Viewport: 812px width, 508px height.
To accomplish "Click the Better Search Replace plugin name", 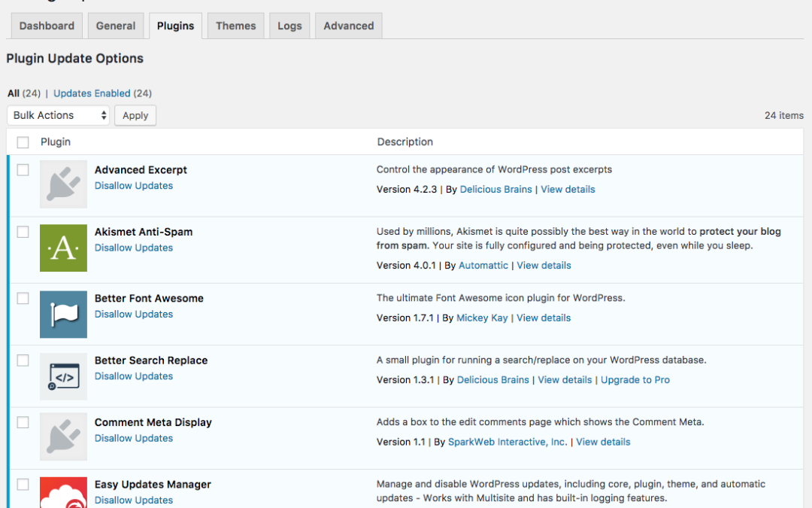I will click(x=150, y=360).
